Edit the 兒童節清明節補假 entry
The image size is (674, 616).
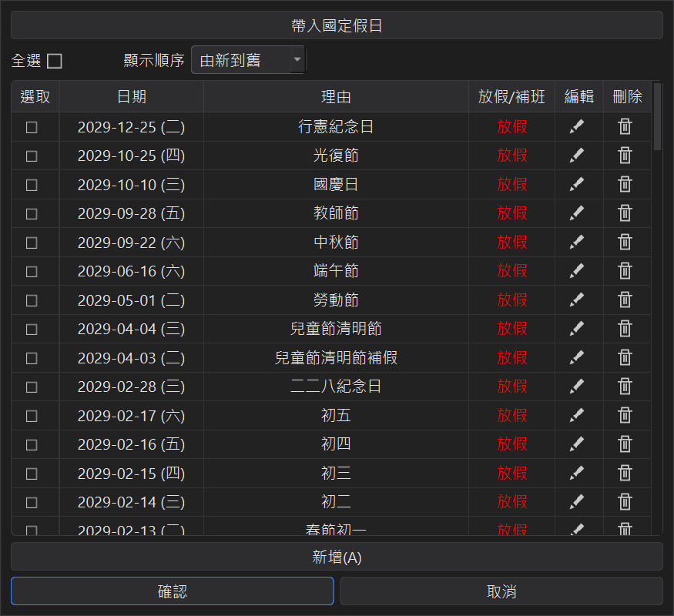(x=577, y=357)
